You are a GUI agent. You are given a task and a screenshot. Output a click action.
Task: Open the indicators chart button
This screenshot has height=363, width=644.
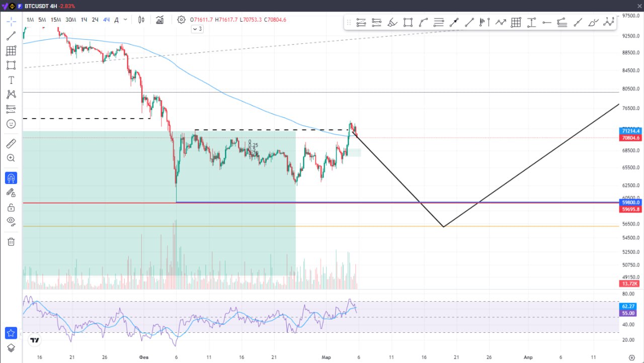tap(160, 20)
